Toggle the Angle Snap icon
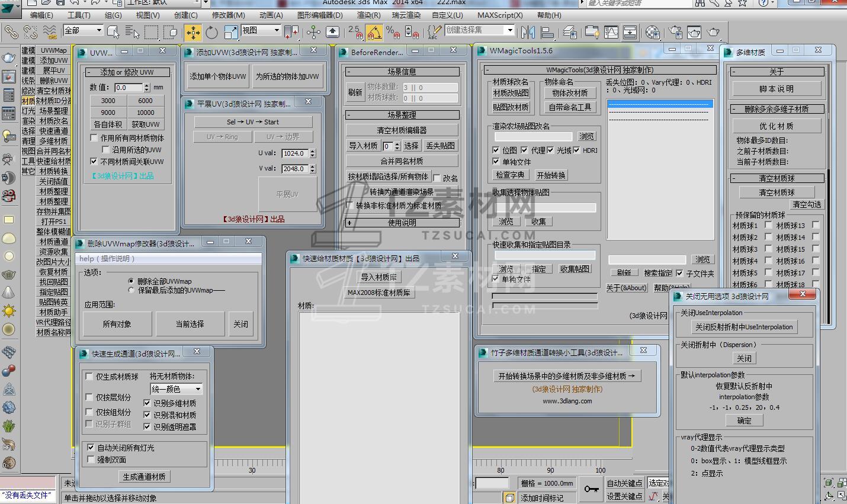Image resolution: width=847 pixels, height=504 pixels. [374, 32]
